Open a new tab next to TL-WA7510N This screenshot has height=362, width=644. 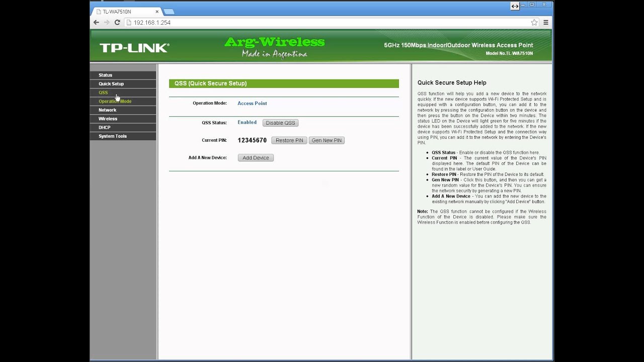(169, 12)
